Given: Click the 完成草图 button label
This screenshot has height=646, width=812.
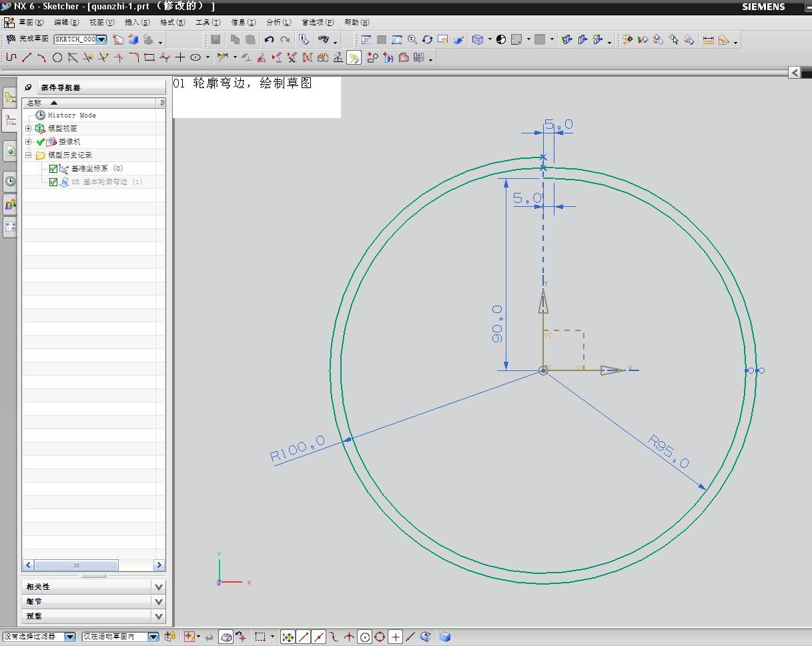Looking at the screenshot, I should (x=33, y=39).
